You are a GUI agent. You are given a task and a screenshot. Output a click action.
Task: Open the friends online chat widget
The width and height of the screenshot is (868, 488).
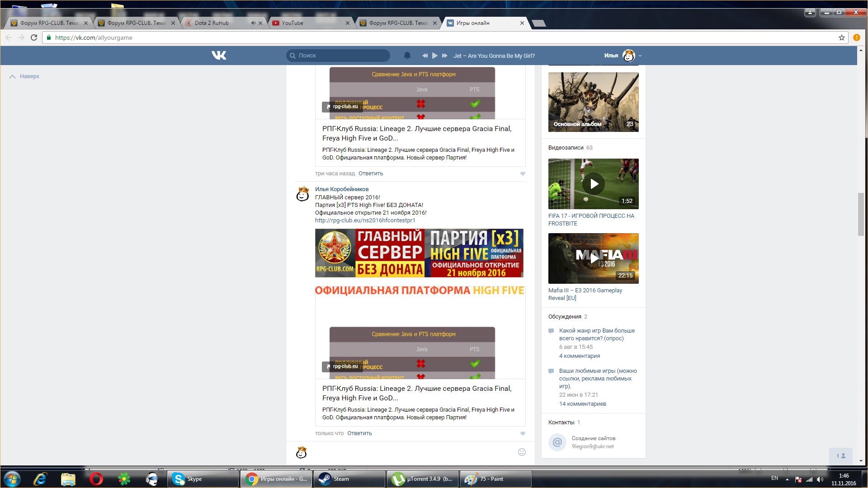point(841,456)
